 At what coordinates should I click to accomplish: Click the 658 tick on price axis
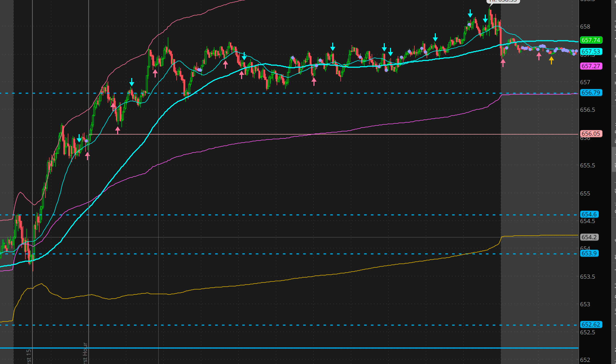point(585,27)
